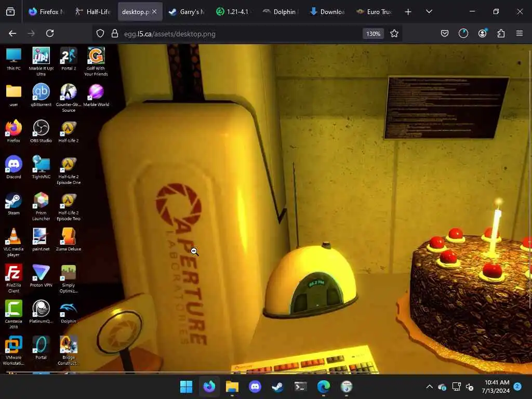Open the muted volume tray icon

point(470,387)
